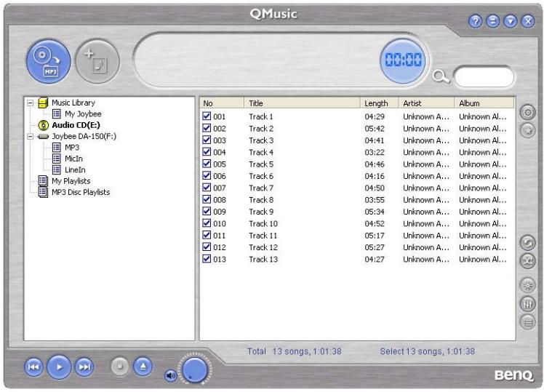Open the LineIn folder under Joybee
The height and width of the screenshot is (392, 544).
point(75,169)
